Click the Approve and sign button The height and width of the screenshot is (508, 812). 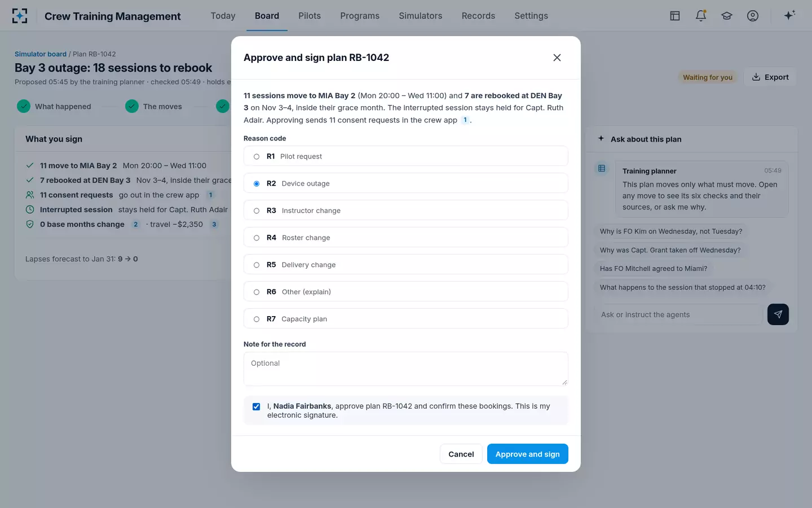point(528,454)
